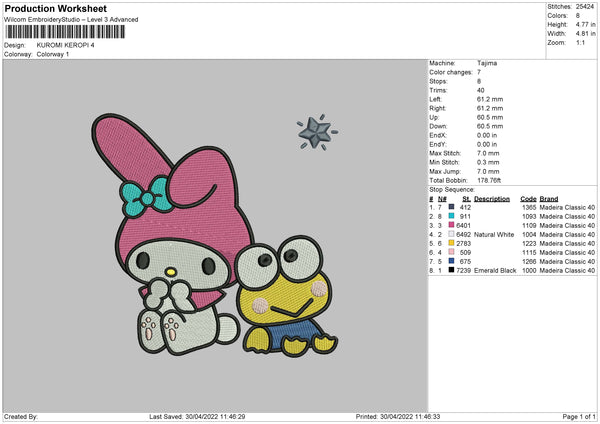The height and width of the screenshot is (424, 600).
Task: Click the 'St.' column header
Action: point(466,199)
